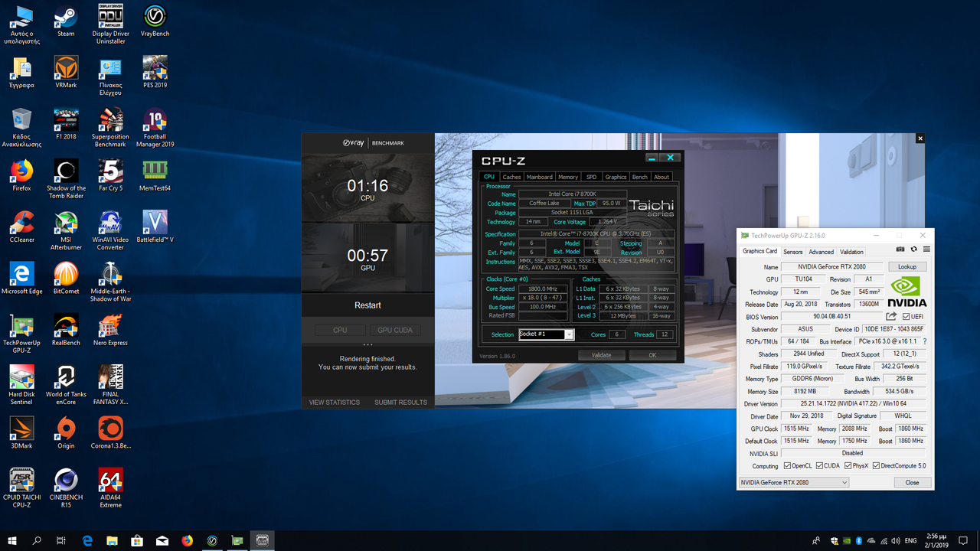Toggle OpenCL checkbox in GPU-Z
This screenshot has width=980, height=551.
click(x=787, y=466)
